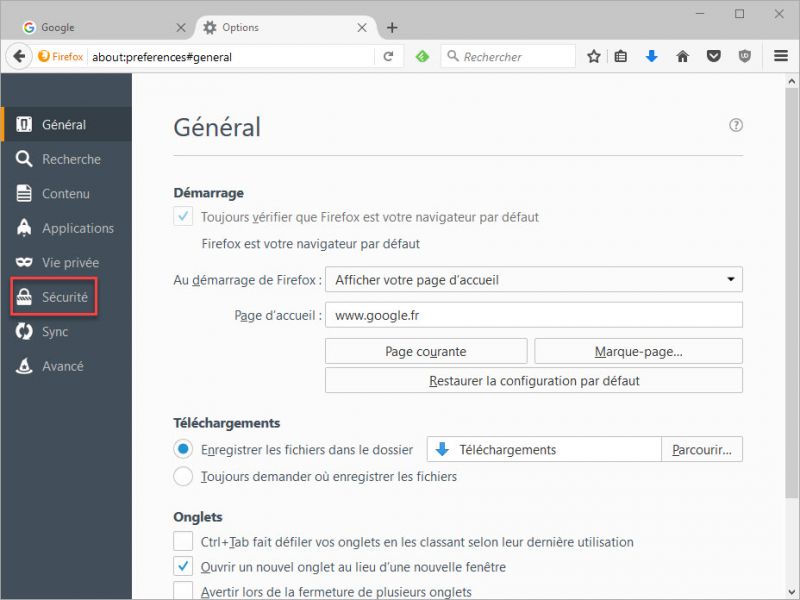
Task: Click the scrollbar up arrow
Action: (792, 81)
